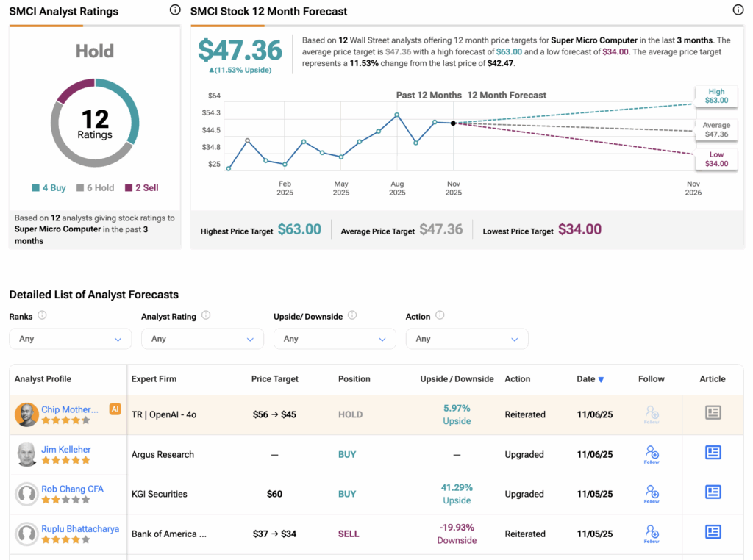Open Rob Chang CFA profile link
The image size is (753, 560).
click(72, 489)
